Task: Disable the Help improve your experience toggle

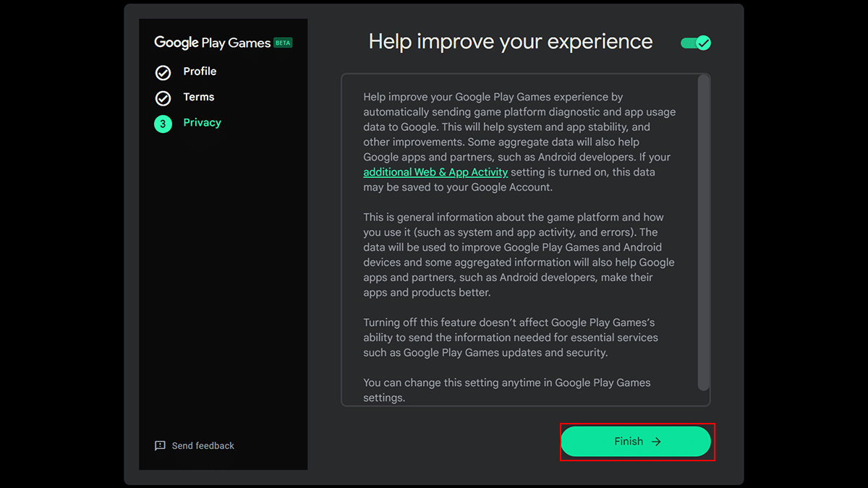Action: pyautogui.click(x=696, y=43)
